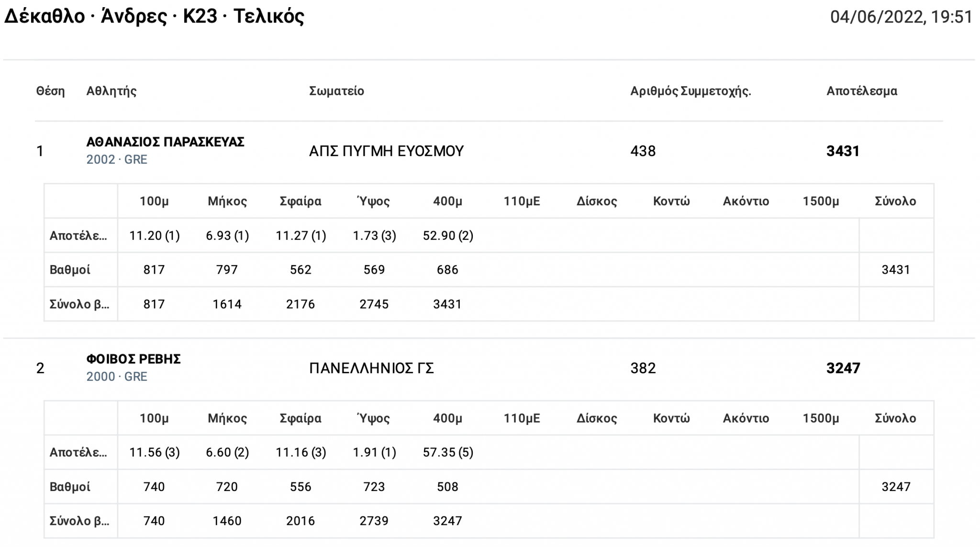Click the 2002 · GRE athlete info
This screenshot has height=547, width=980.
pyautogui.click(x=117, y=159)
